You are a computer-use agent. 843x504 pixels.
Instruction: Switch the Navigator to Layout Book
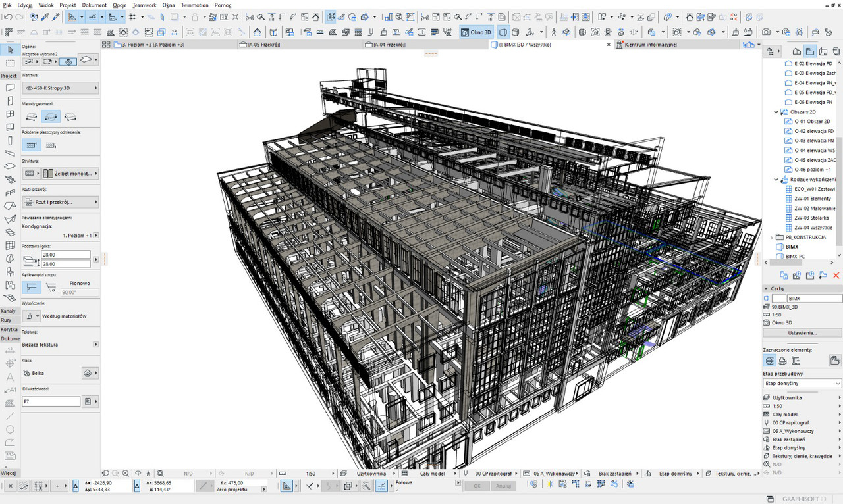(x=823, y=51)
